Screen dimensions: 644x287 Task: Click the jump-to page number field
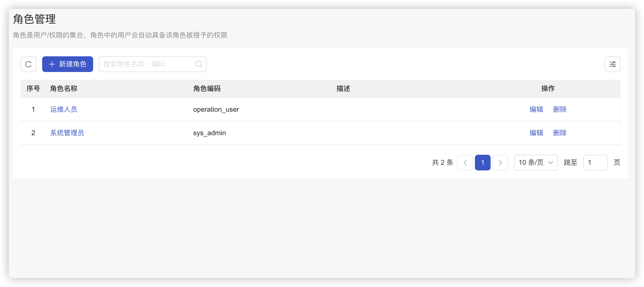(x=595, y=163)
